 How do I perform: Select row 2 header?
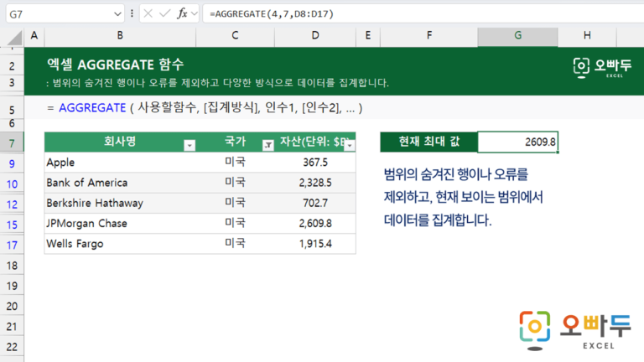click(x=12, y=65)
